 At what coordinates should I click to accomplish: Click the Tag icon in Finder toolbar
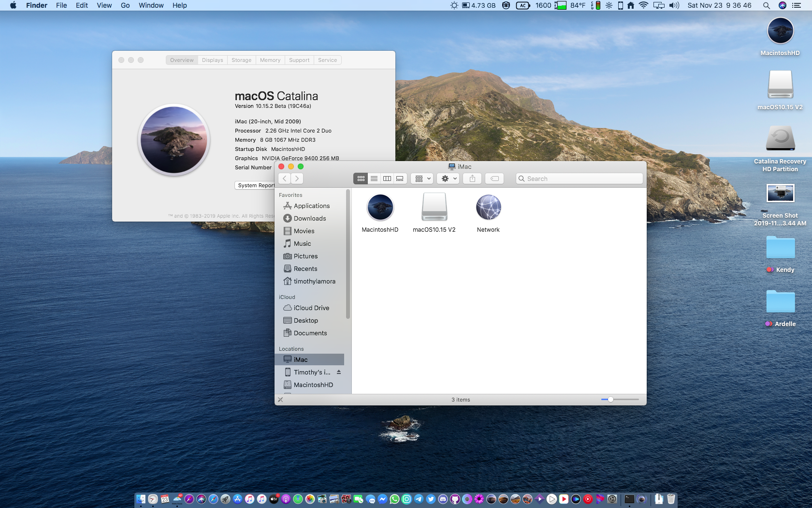click(494, 178)
